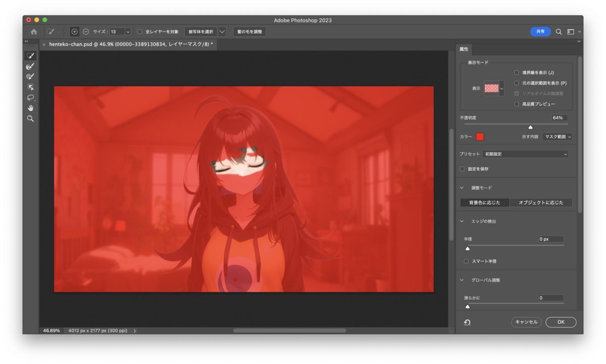Click the 不透明度 slider handle
Screen dimensions: 606x364
tap(530, 127)
